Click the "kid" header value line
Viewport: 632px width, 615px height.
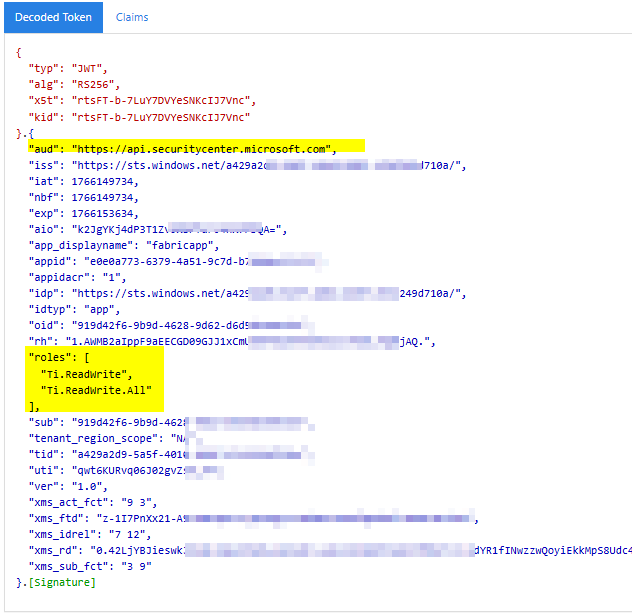[139, 117]
